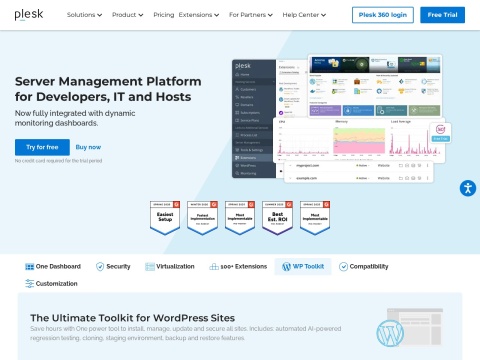Switch to 100+ Extensions tab
Viewport: 480px width, 360px height.
click(x=238, y=267)
